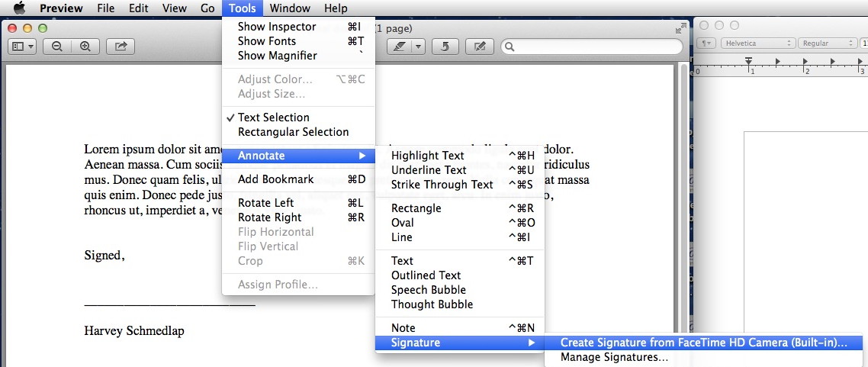868x367 pixels.
Task: Choose Text annotation
Action: point(459,261)
